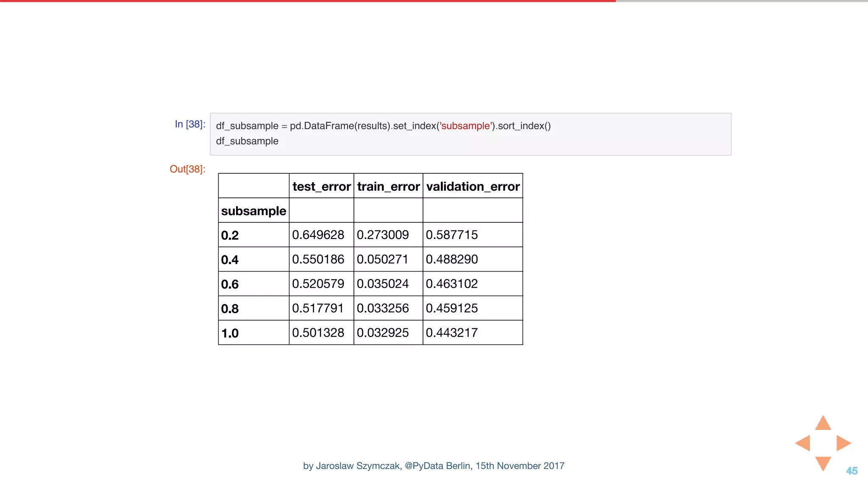Screen dimensions: 868x488
Task: Click the In [38]: prompt label
Action: 190,124
